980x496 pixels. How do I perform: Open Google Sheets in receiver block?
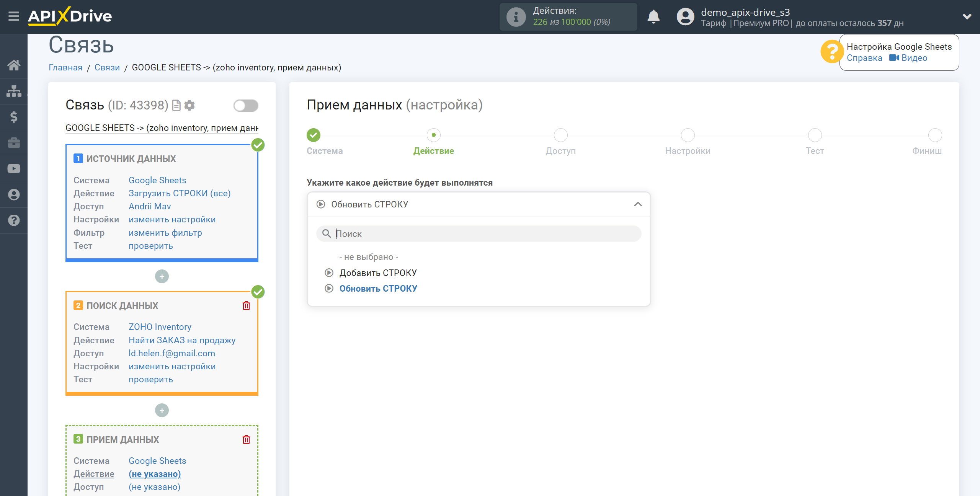[x=157, y=461]
